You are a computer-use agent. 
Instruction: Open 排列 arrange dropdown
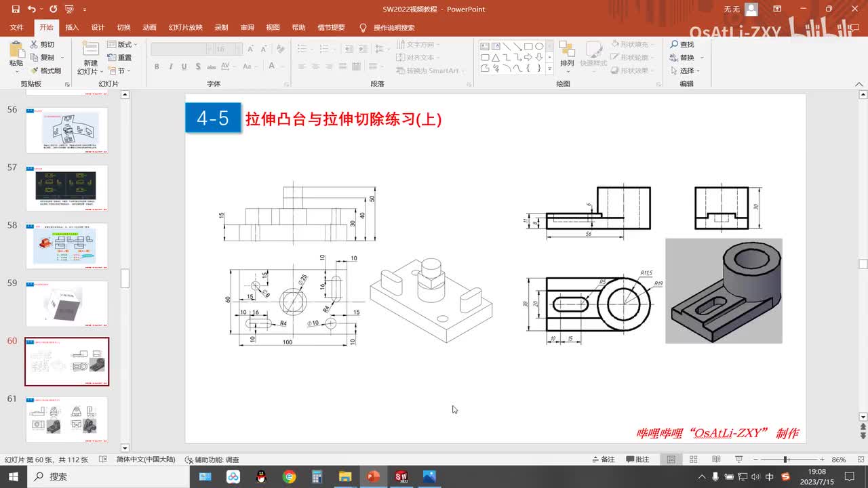pos(567,56)
